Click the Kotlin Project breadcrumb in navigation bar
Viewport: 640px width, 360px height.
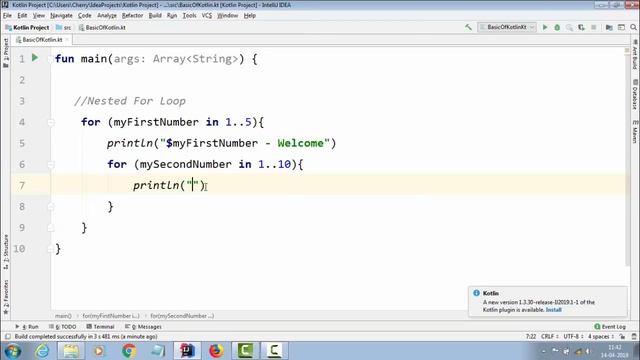coord(27,27)
